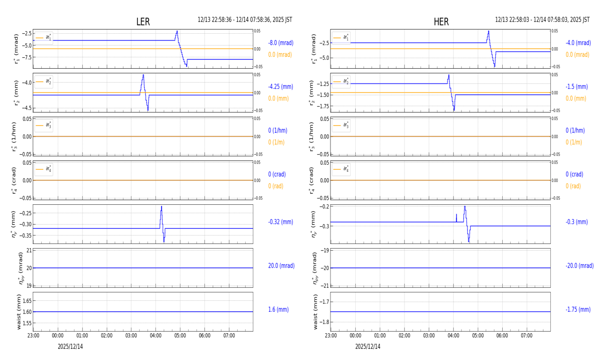Click the orange 0.0 (mrad) value under LER

[x=280, y=55]
